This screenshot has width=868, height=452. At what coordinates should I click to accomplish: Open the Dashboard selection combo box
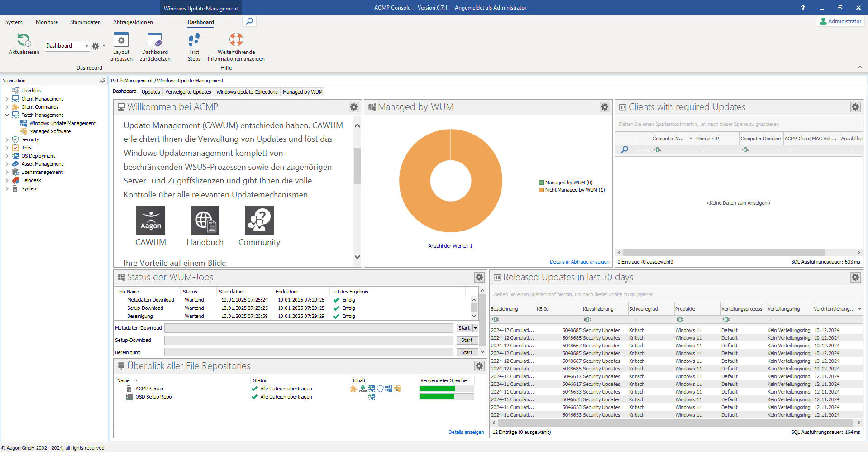tap(67, 46)
